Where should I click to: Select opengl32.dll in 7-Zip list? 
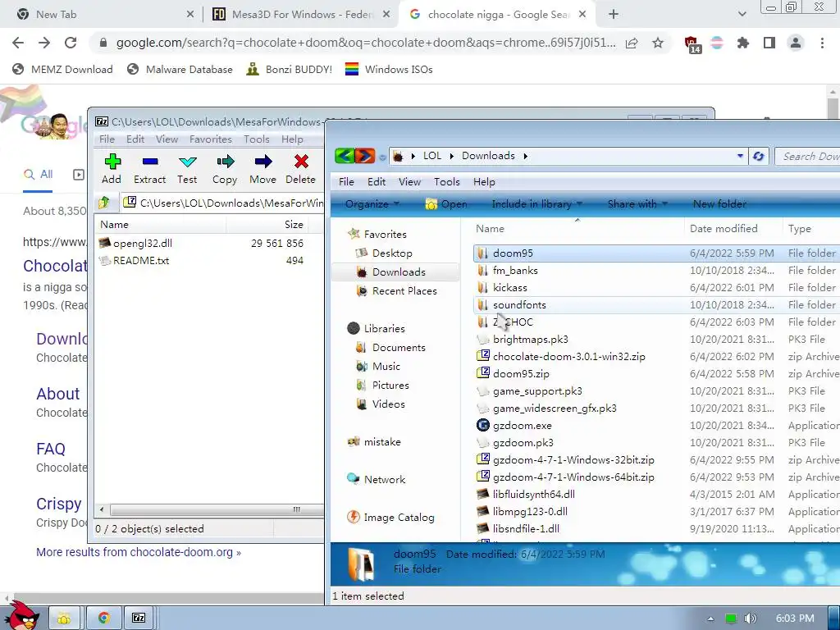(x=143, y=243)
